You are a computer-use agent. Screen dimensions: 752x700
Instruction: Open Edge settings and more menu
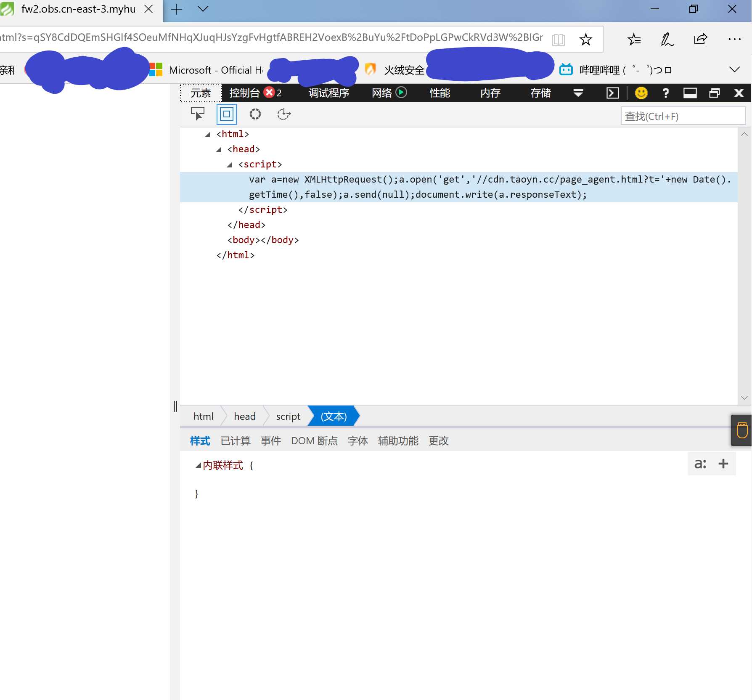click(734, 39)
